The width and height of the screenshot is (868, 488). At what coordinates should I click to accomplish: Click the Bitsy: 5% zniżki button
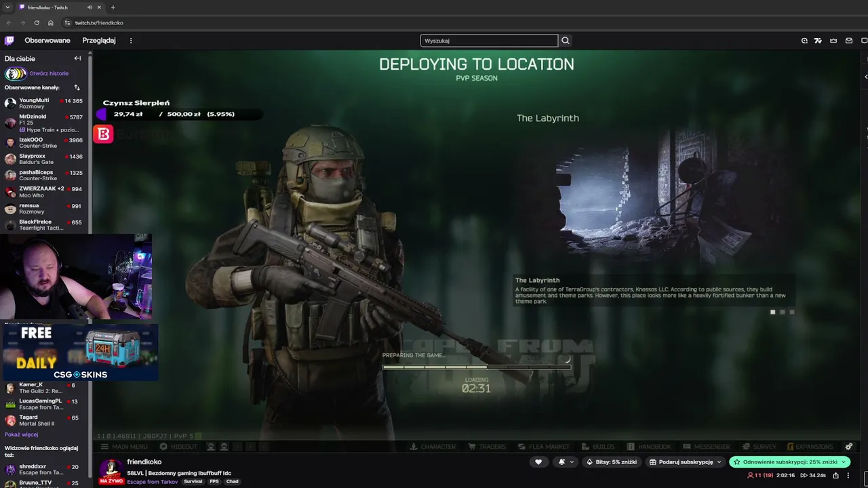(612, 462)
